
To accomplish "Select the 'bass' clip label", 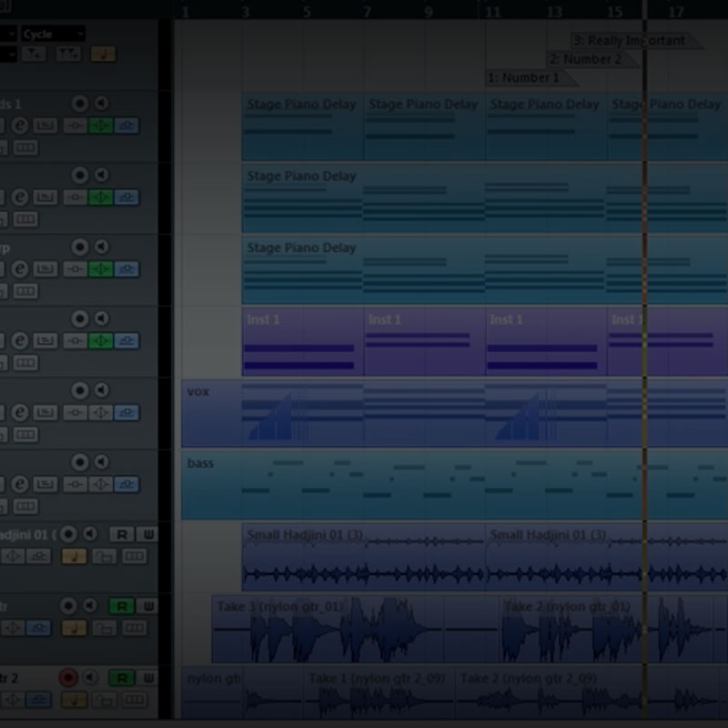I will (x=200, y=463).
